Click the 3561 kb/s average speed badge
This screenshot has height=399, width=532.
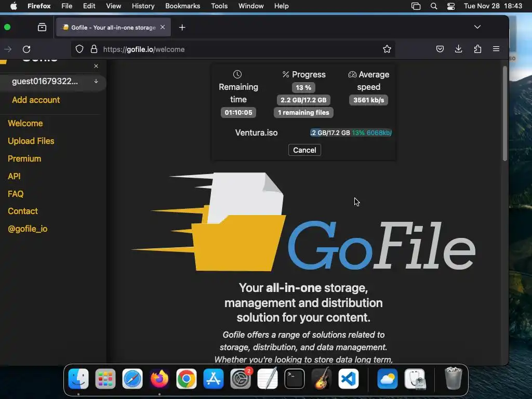368,100
